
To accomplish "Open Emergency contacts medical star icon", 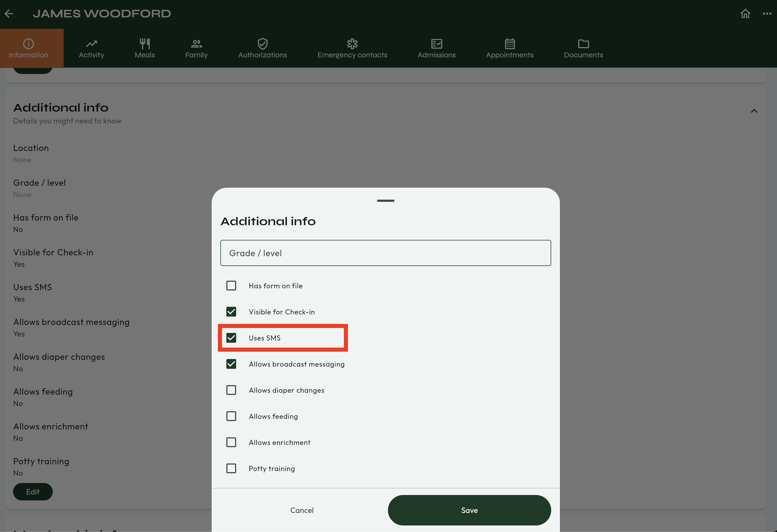I will (352, 48).
